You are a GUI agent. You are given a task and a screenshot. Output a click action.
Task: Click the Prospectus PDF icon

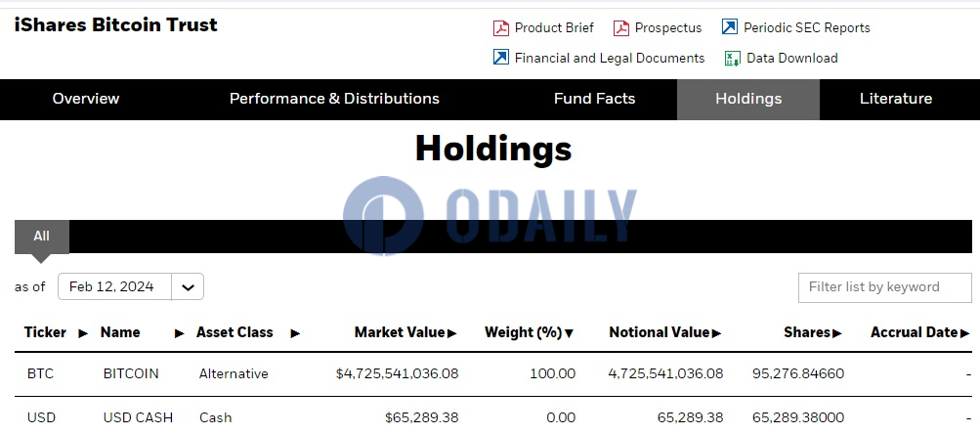pyautogui.click(x=621, y=28)
